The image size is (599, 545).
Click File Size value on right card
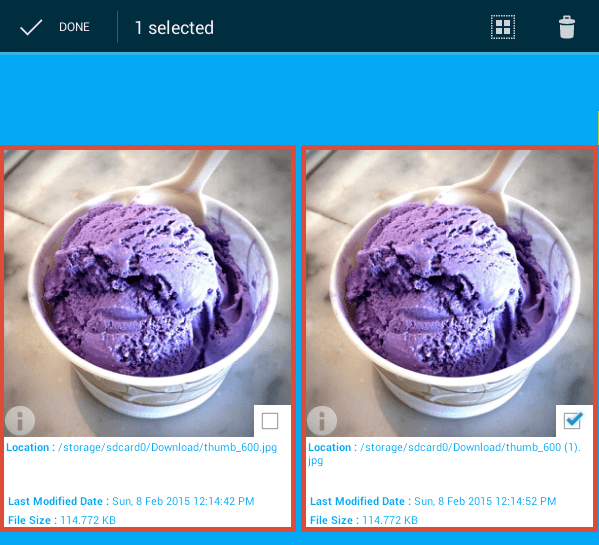(390, 520)
